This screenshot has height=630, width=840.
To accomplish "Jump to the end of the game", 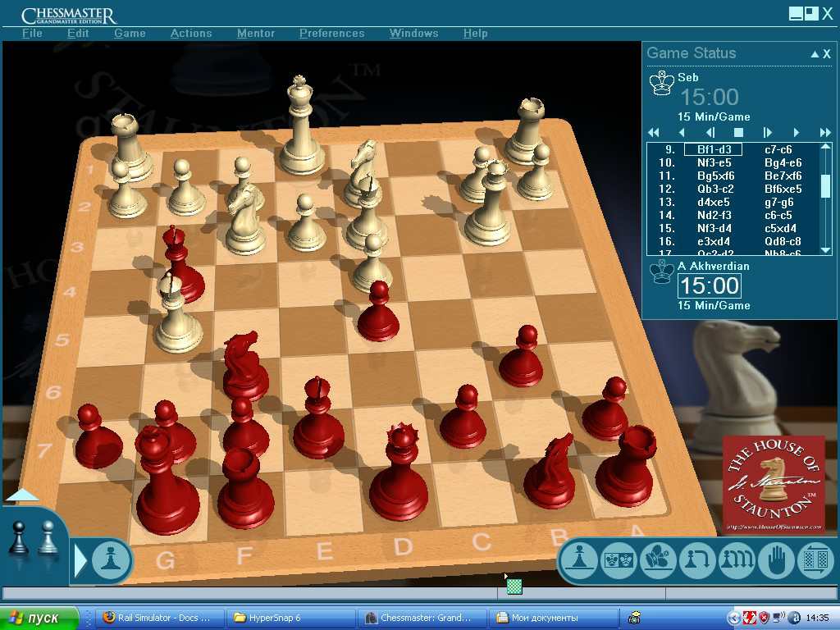I will (x=825, y=132).
